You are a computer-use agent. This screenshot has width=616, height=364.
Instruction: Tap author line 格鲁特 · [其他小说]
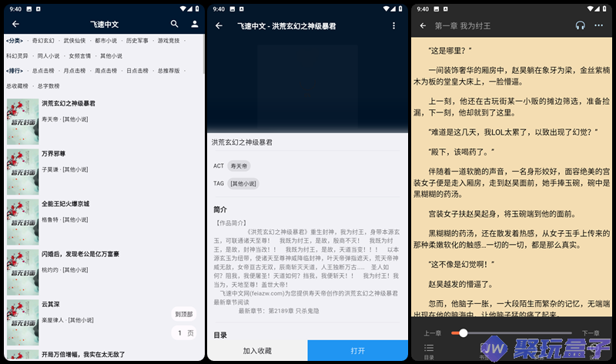(x=65, y=220)
